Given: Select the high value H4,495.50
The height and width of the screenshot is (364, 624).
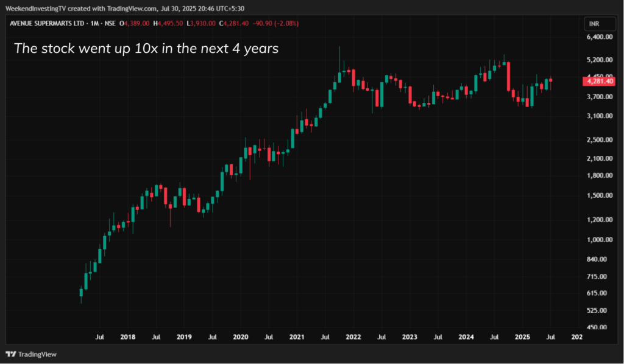Looking at the screenshot, I should [x=168, y=24].
